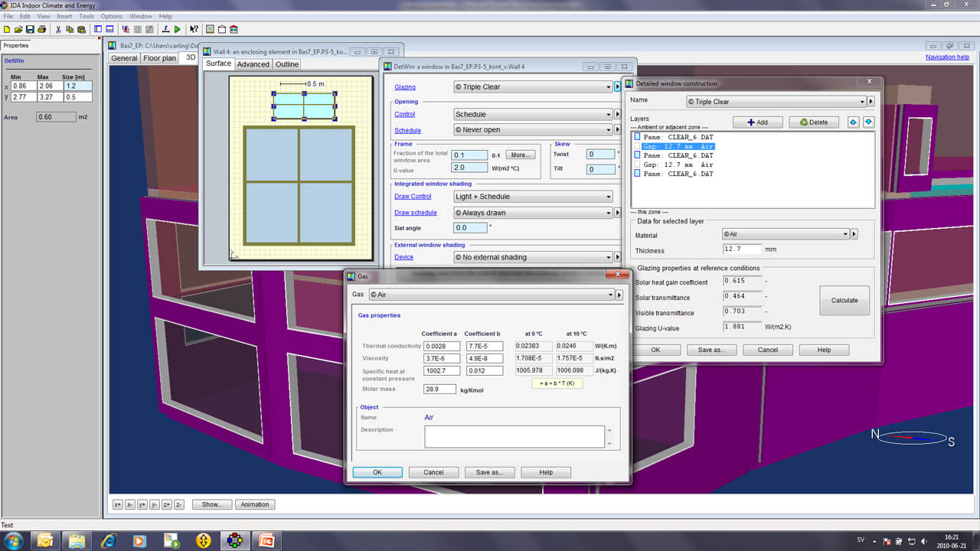This screenshot has width=980, height=551.
Task: Open the Glazing Triple Clear dropdown
Action: click(x=609, y=87)
